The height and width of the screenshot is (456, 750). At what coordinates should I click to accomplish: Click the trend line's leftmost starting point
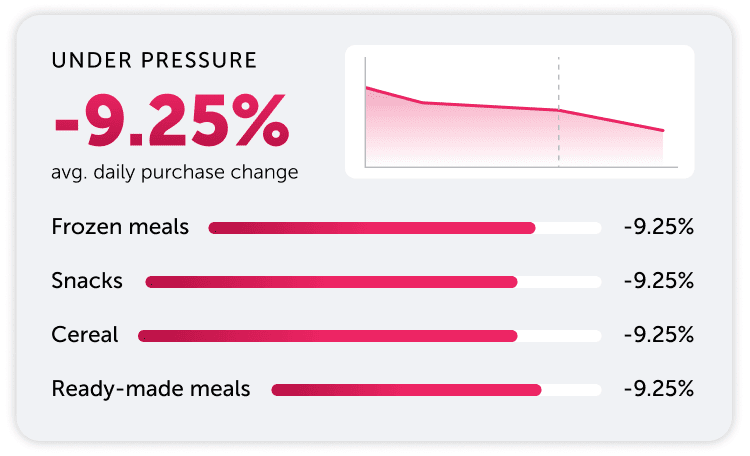pyautogui.click(x=367, y=88)
